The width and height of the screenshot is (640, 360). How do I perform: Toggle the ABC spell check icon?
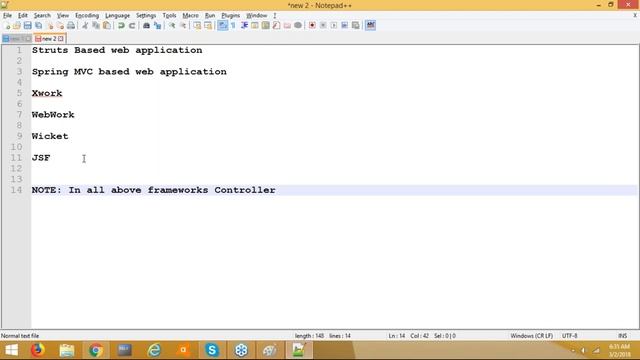point(370,25)
